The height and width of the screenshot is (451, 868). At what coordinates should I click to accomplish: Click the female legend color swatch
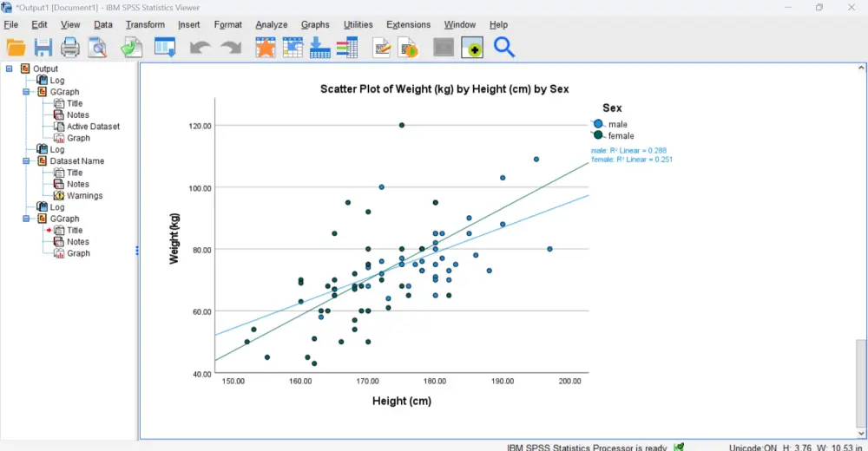pos(598,135)
